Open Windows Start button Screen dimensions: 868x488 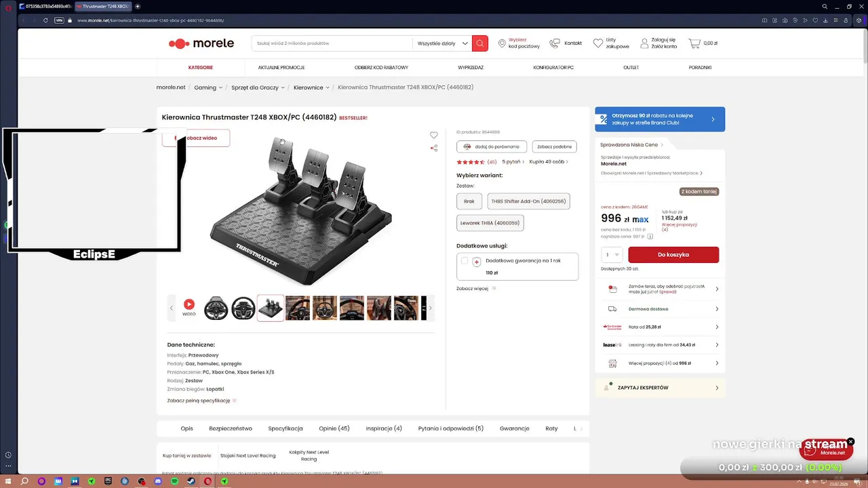(7, 481)
